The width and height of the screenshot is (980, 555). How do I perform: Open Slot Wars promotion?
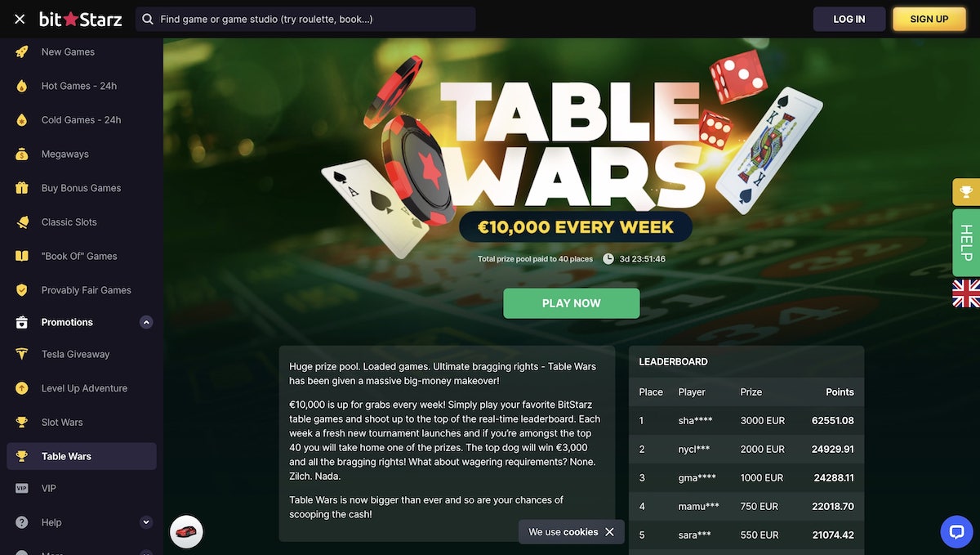coord(62,423)
